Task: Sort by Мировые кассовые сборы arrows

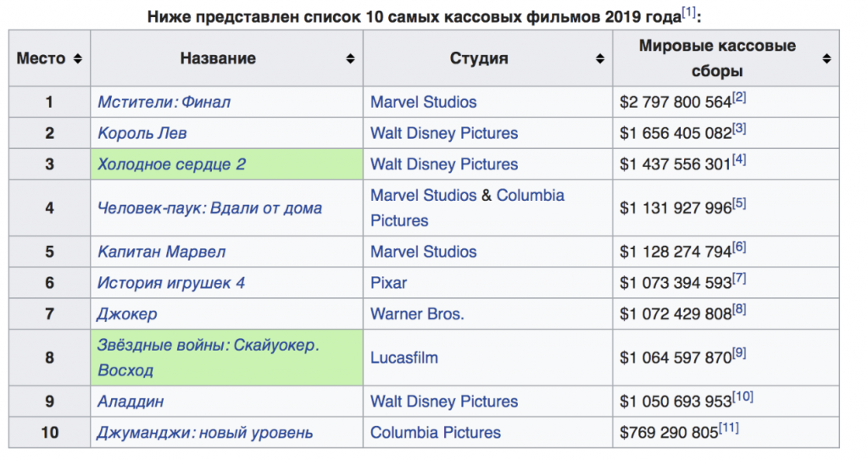Action: pyautogui.click(x=826, y=58)
